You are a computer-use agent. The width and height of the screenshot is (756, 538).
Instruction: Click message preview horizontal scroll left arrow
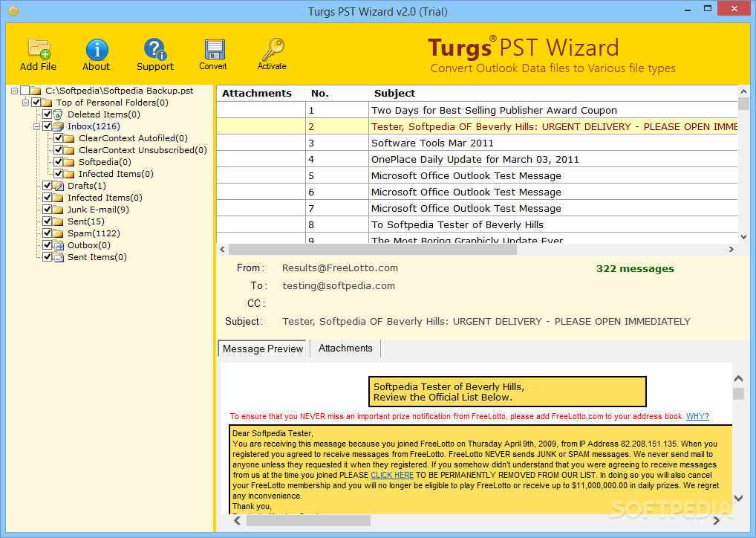pos(237,521)
